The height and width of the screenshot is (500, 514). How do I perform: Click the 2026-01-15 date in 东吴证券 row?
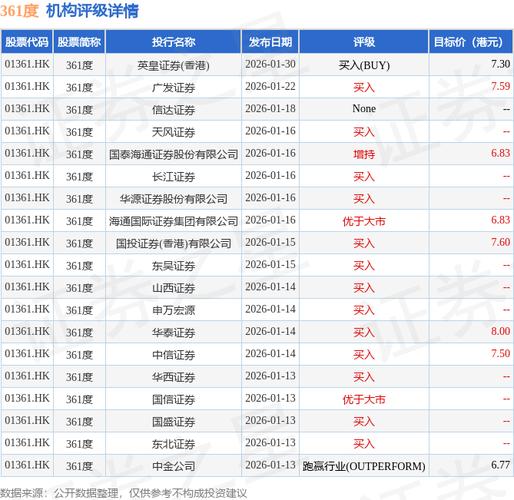point(270,264)
